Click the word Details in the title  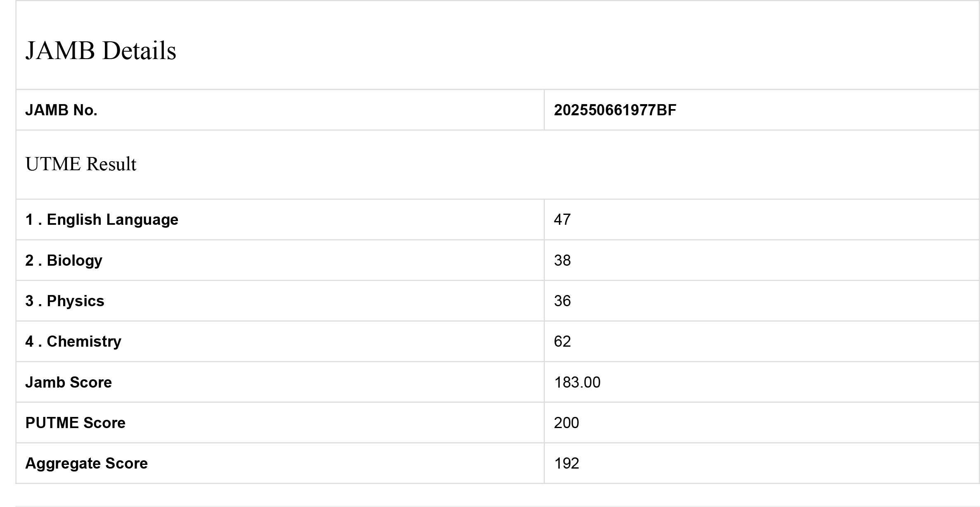click(x=139, y=51)
